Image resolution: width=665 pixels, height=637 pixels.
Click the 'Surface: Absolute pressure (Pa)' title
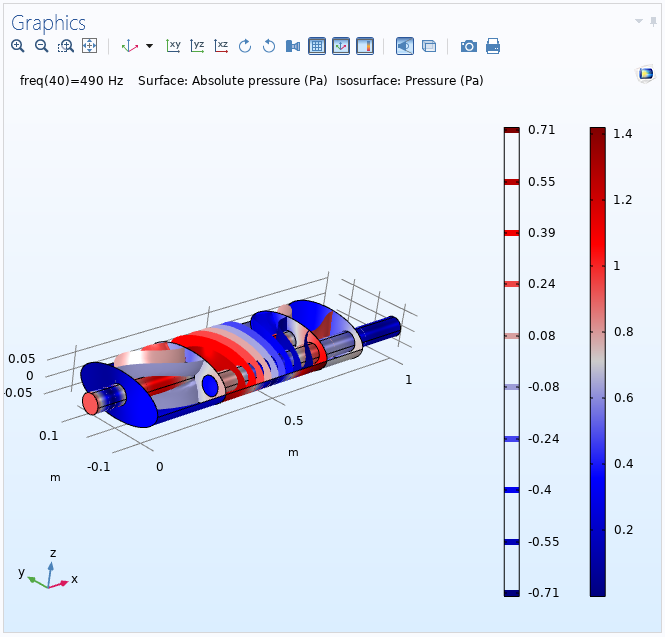point(233,81)
